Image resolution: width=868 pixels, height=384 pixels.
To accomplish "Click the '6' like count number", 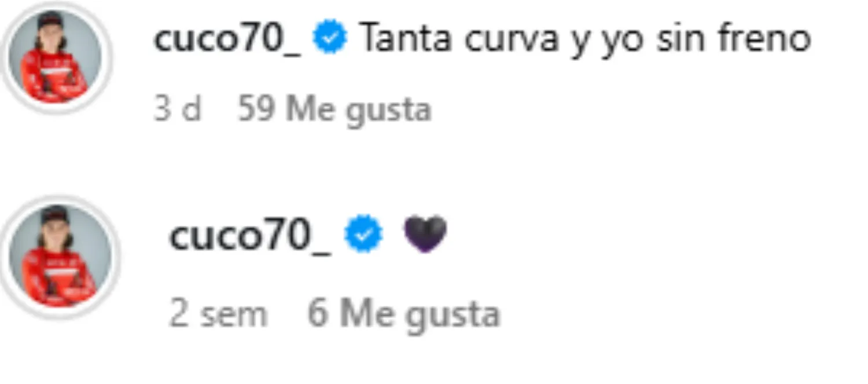I will pyautogui.click(x=318, y=313).
